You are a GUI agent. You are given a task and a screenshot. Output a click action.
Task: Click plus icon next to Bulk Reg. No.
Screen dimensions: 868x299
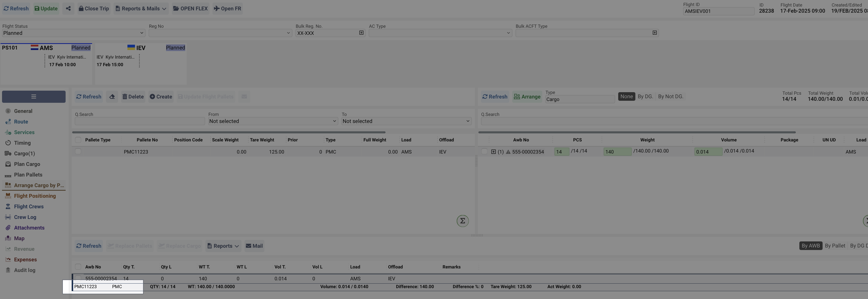click(361, 33)
